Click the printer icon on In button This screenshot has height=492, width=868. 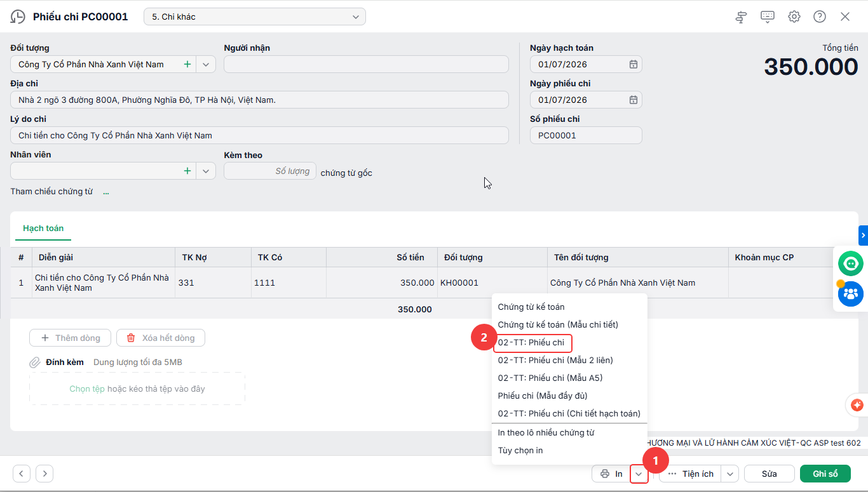click(605, 474)
